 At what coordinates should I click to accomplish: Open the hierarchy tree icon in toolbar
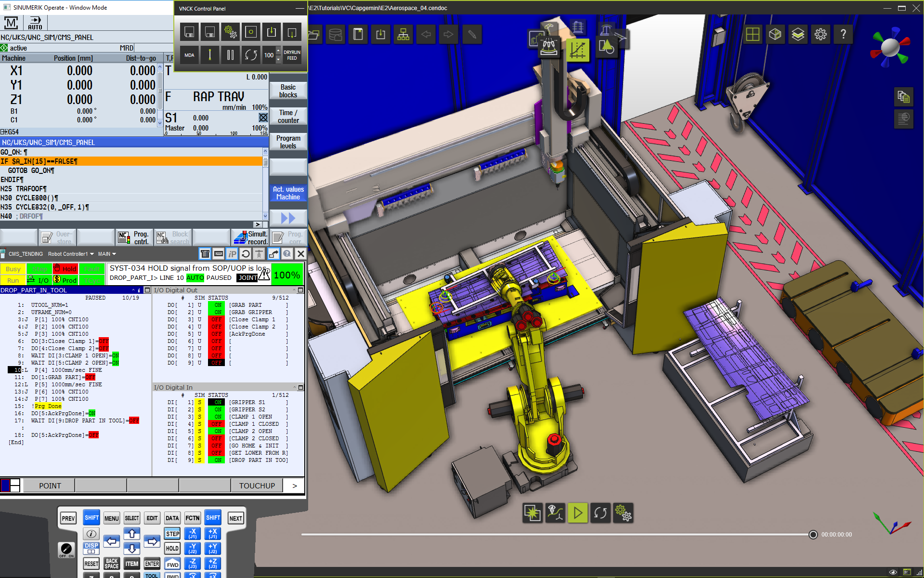pos(403,35)
